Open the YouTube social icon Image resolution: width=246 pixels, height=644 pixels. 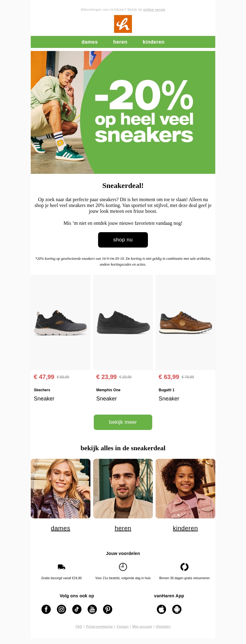(92, 609)
